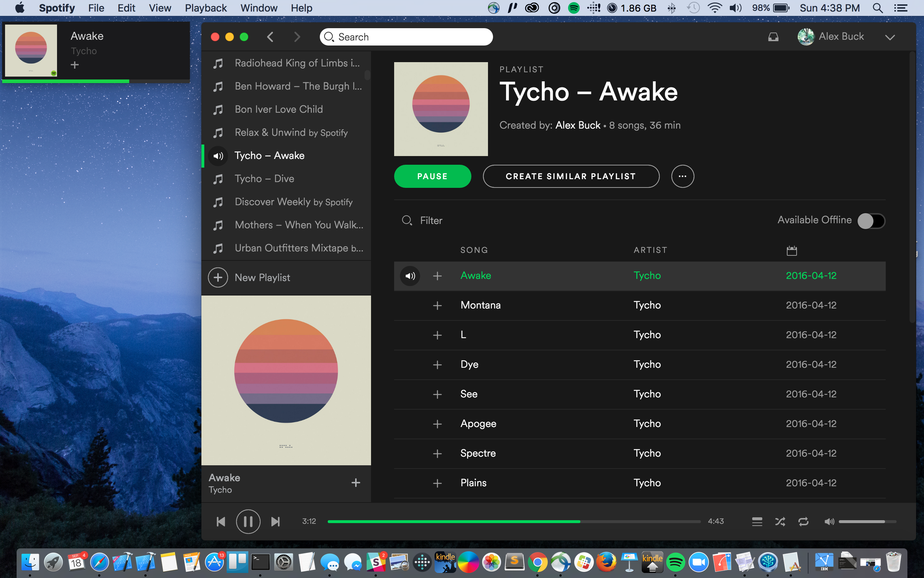Skip to the previous track
This screenshot has height=578, width=924.
pyautogui.click(x=221, y=521)
